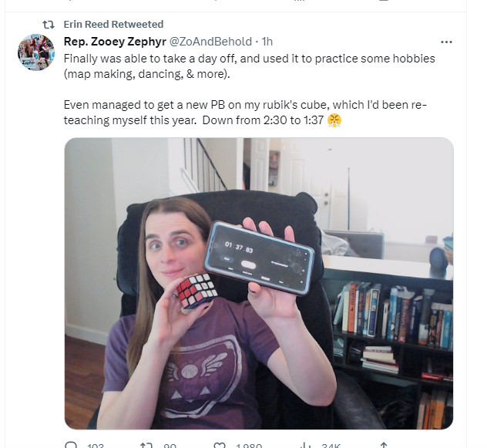This screenshot has width=487, height=448.
Task: Click the 1h tweet timestamp
Action: coord(267,42)
